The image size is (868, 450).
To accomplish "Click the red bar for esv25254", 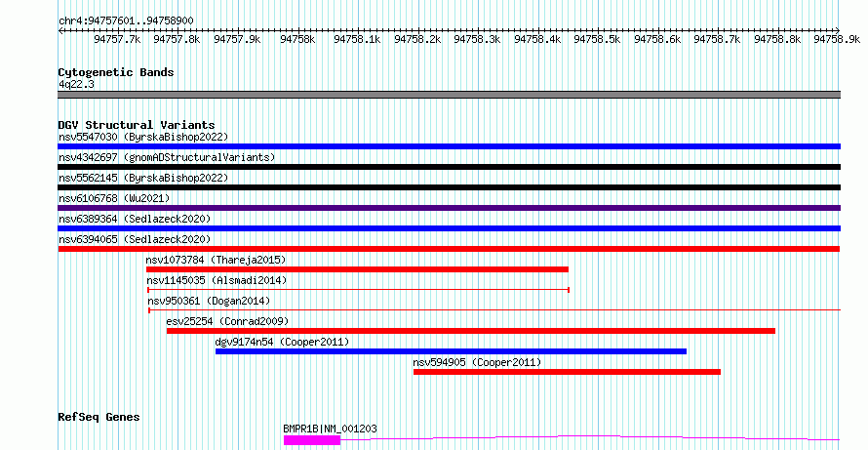I will (471, 331).
